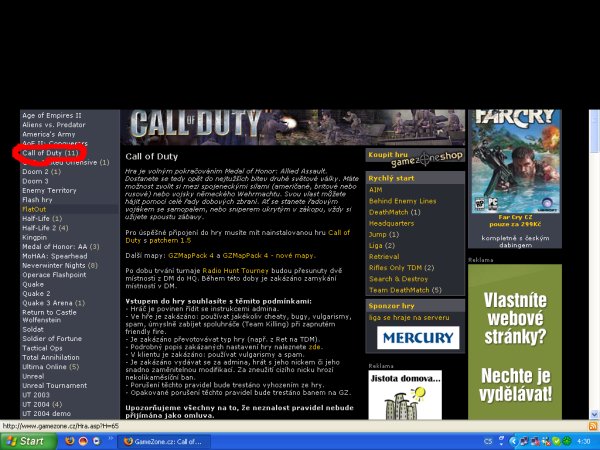Open Retrieval quick start link
The width and height of the screenshot is (600, 450).
384,256
